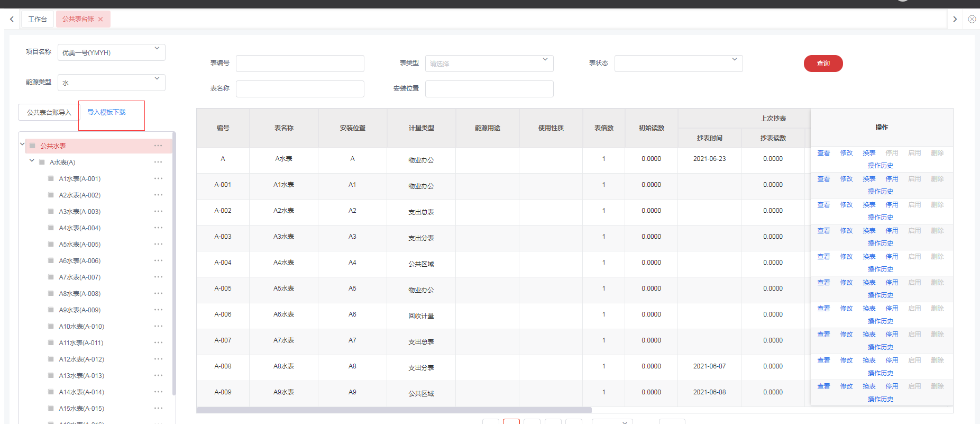
Task: Collapse the 公共水表 tree node
Action: tap(22, 144)
